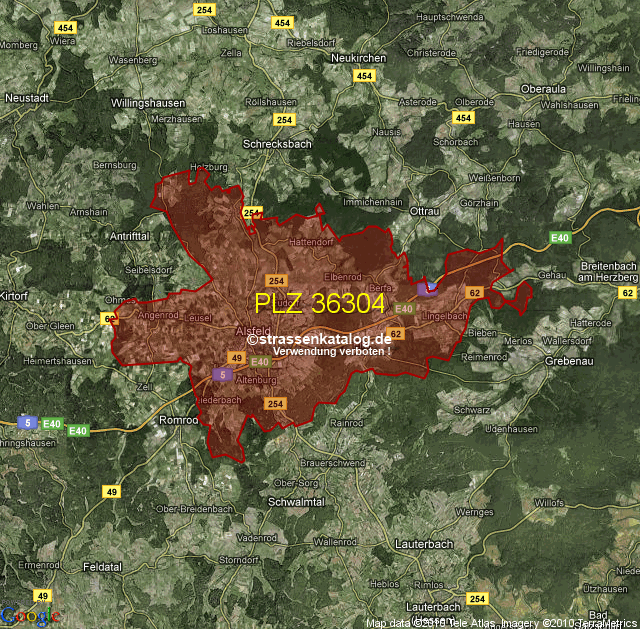Viewport: 640px width, 629px height.
Task: Click the 254 shield below Schrecksbach
Action: pos(284,120)
